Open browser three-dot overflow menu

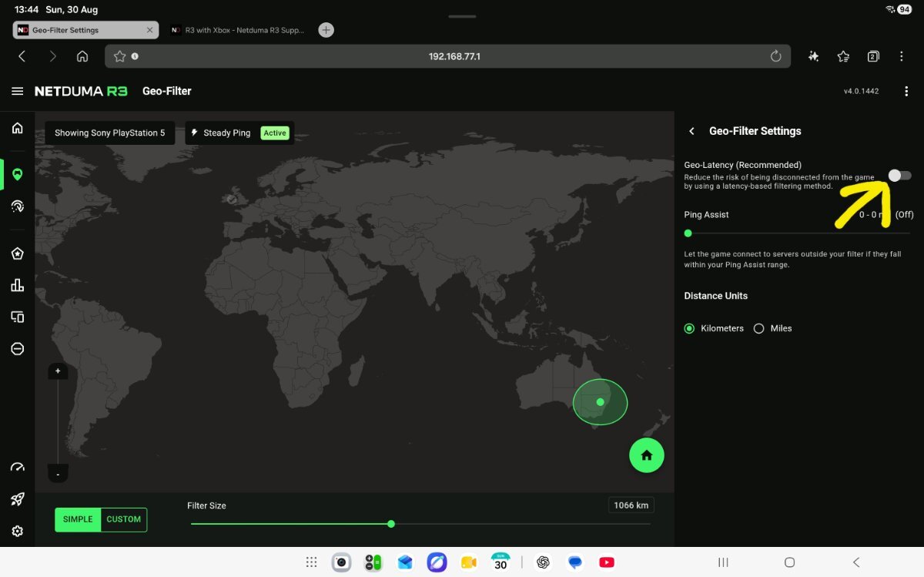[902, 56]
